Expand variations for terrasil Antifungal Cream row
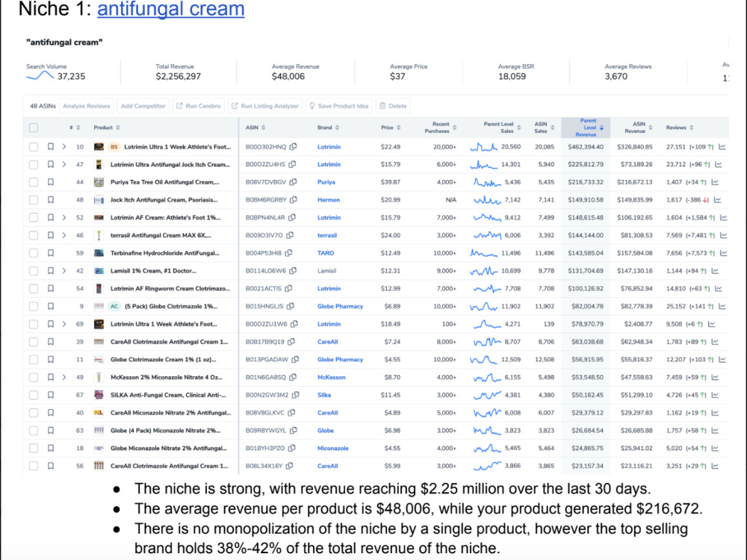 coord(63,235)
